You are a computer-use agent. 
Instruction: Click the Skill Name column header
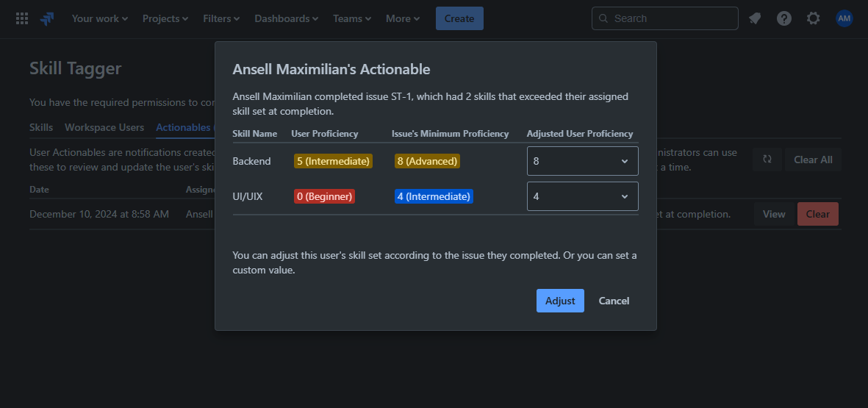point(255,133)
